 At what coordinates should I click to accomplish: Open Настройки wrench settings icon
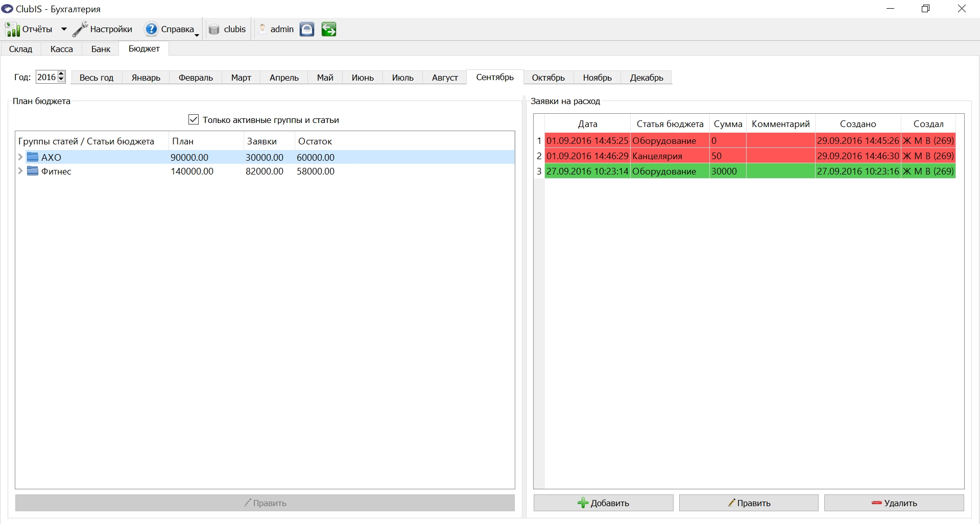(x=80, y=30)
